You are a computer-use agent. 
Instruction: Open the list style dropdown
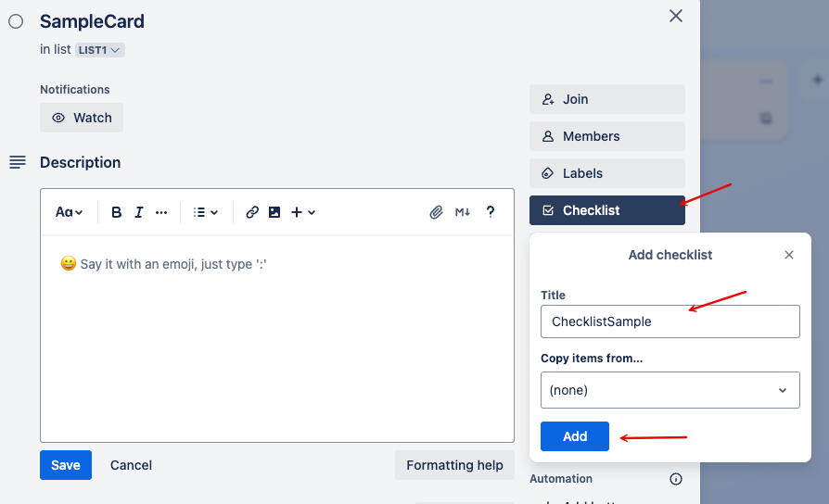tap(206, 212)
